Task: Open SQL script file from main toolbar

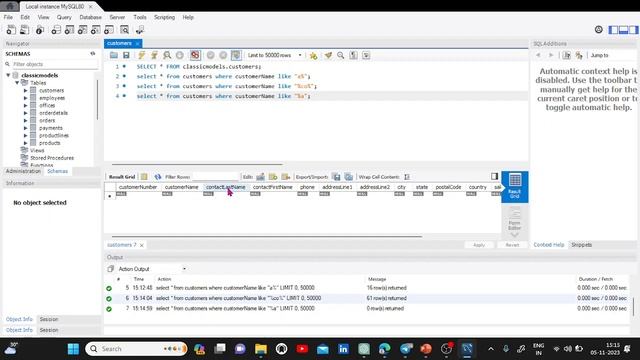Action: (x=24, y=30)
